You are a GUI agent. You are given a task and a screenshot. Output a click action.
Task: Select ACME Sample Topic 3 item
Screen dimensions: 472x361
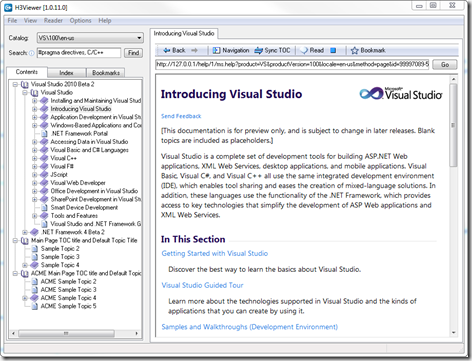tap(69, 290)
